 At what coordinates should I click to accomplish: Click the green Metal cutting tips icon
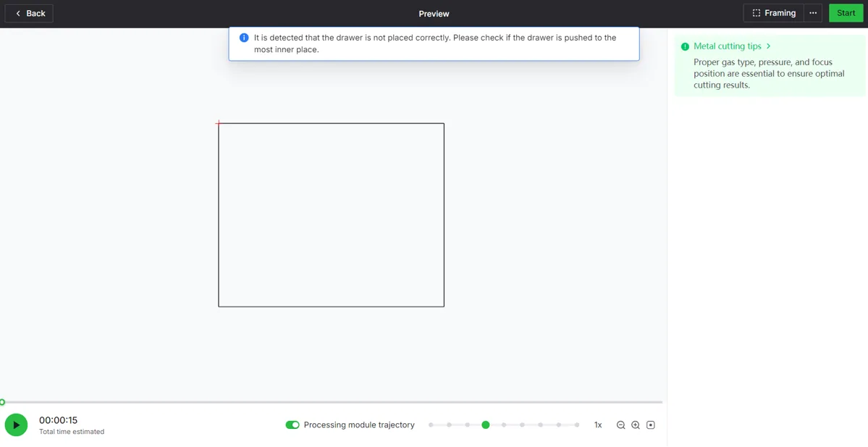(x=685, y=46)
